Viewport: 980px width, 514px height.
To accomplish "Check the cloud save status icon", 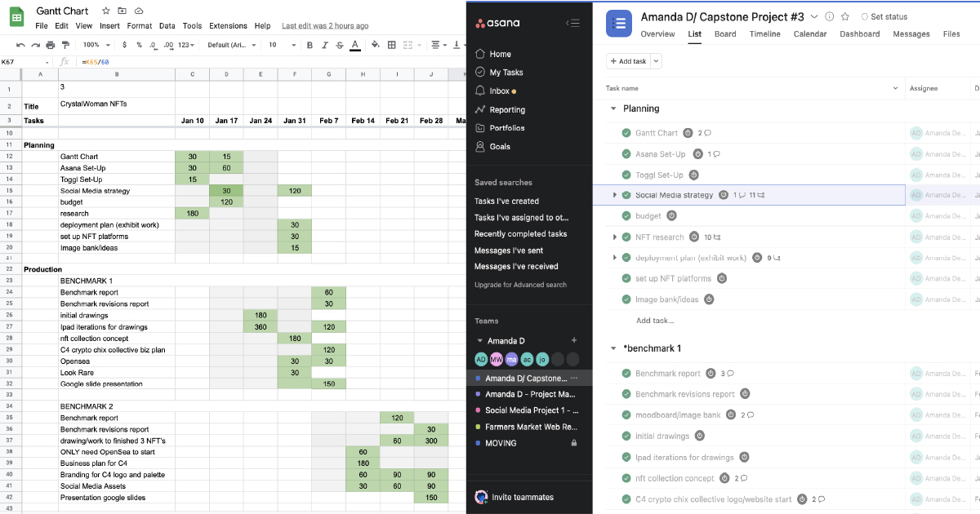I will point(139,11).
